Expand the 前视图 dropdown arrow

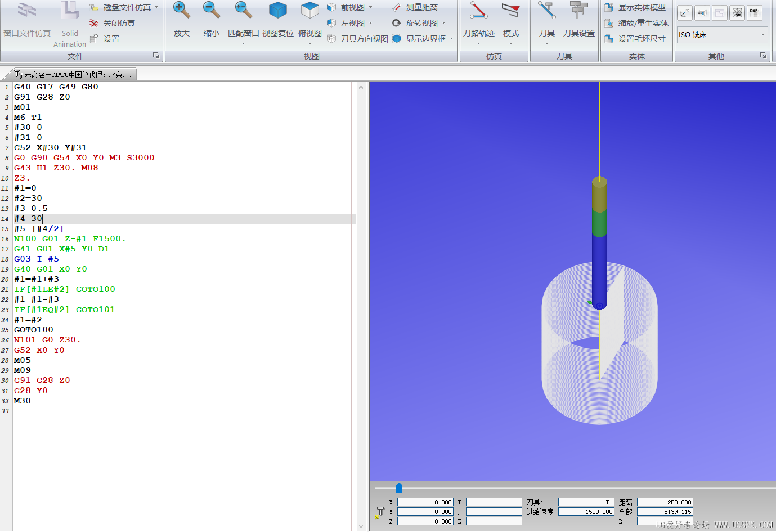pyautogui.click(x=370, y=7)
